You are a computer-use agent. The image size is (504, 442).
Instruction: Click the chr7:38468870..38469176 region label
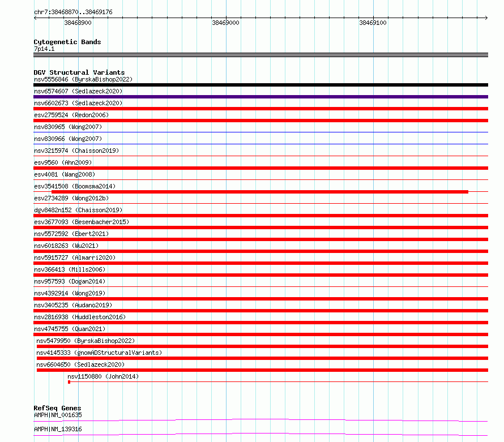click(x=73, y=12)
